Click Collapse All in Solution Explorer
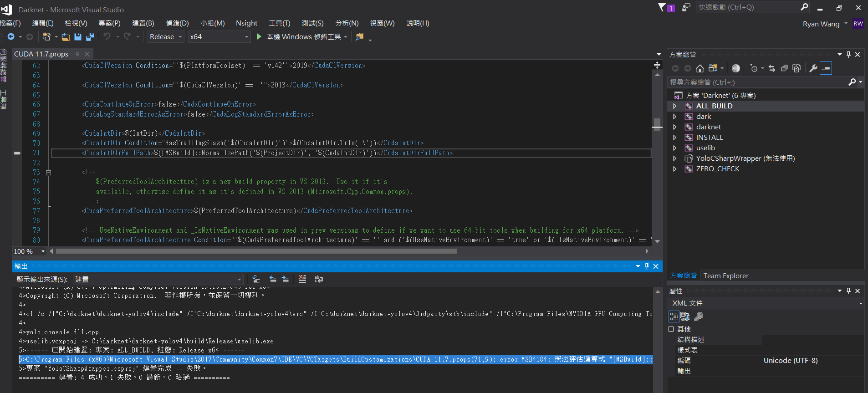The height and width of the screenshot is (393, 868). click(x=784, y=68)
